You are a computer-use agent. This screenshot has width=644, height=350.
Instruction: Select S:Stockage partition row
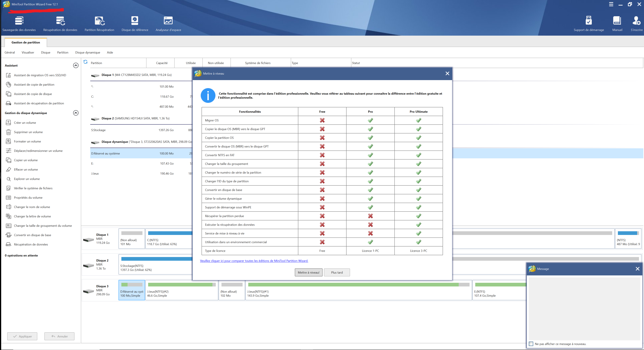[x=141, y=130]
